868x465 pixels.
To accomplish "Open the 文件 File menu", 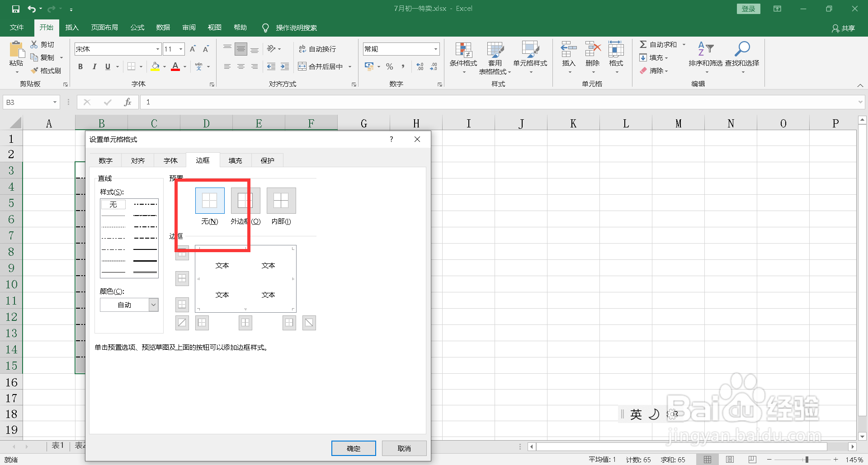I will tap(17, 28).
